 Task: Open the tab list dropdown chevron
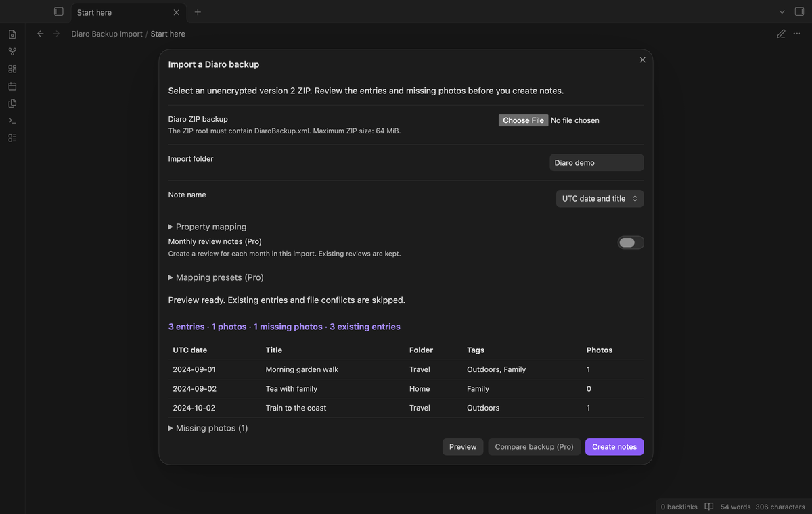[782, 12]
